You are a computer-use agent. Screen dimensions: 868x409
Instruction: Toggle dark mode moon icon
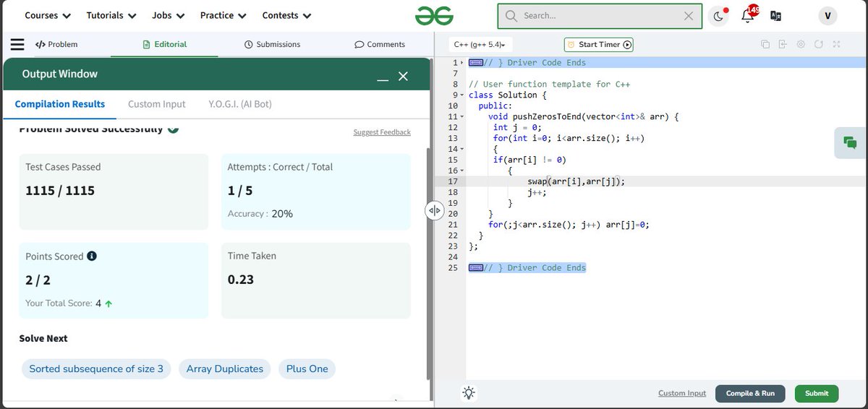[x=718, y=16]
